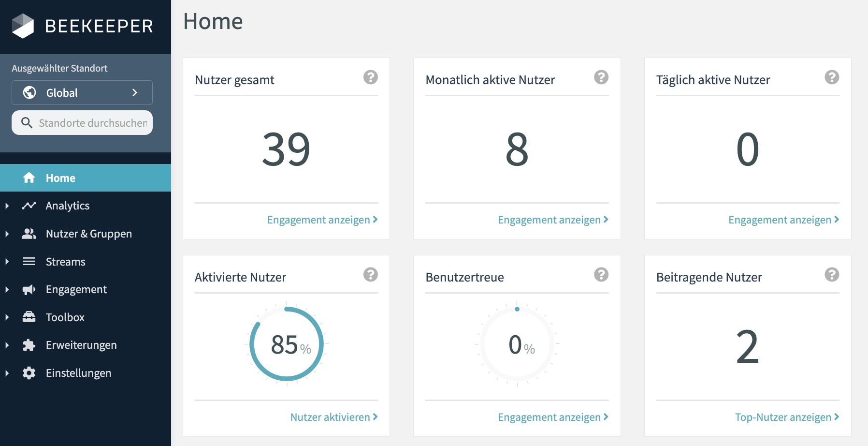The image size is (868, 446).
Task: Expand the Analytics menu arrow
Action: point(7,206)
